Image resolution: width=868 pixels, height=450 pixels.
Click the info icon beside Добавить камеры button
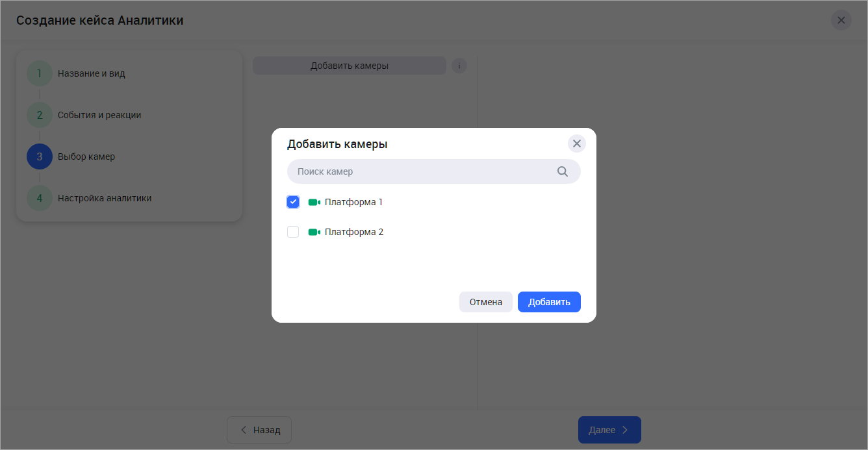(459, 66)
